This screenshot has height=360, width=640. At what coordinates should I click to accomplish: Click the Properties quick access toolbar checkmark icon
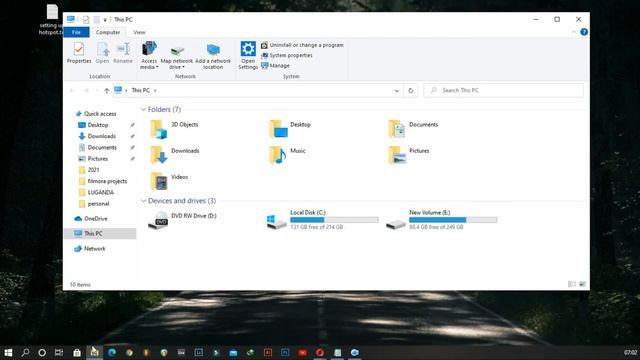pos(86,19)
